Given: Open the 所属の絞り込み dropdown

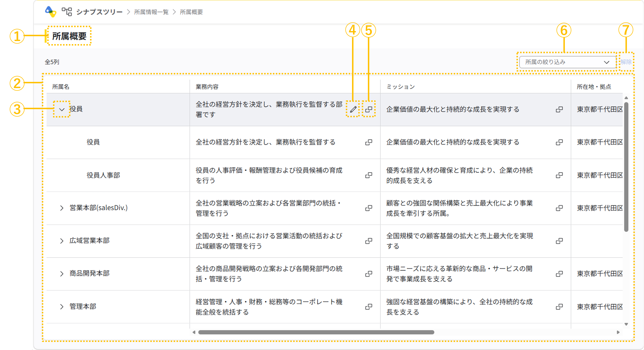Looking at the screenshot, I should (568, 62).
